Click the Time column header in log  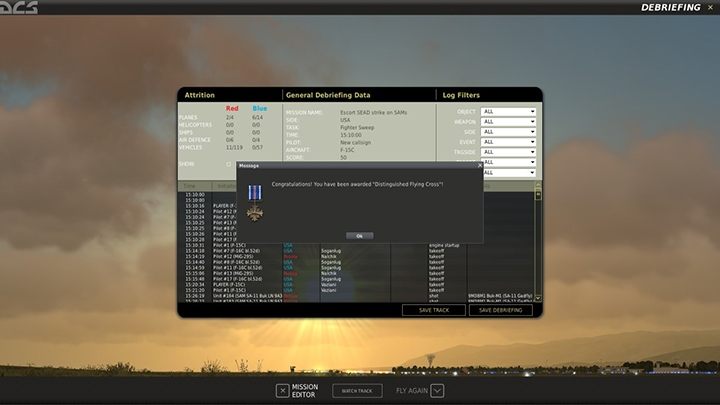[x=189, y=186]
